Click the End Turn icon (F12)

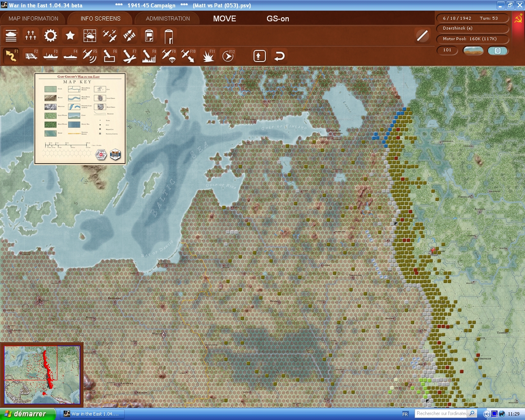(x=228, y=56)
